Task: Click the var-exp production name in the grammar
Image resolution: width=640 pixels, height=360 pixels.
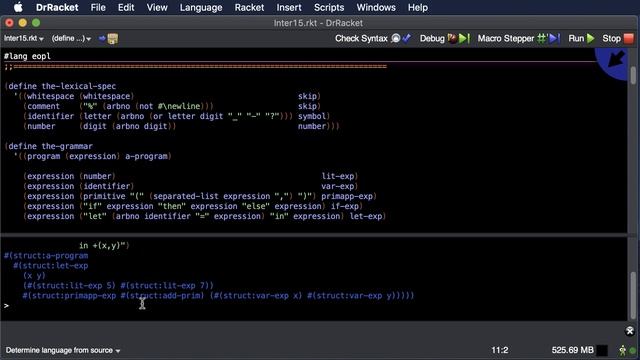Action: [x=338, y=186]
